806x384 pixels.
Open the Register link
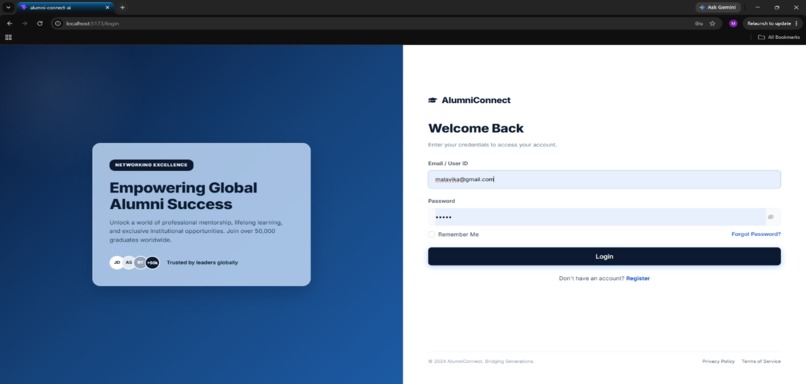(x=638, y=279)
